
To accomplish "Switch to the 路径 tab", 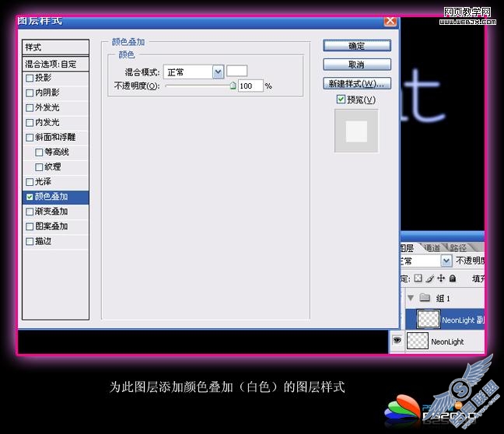I will [x=458, y=248].
